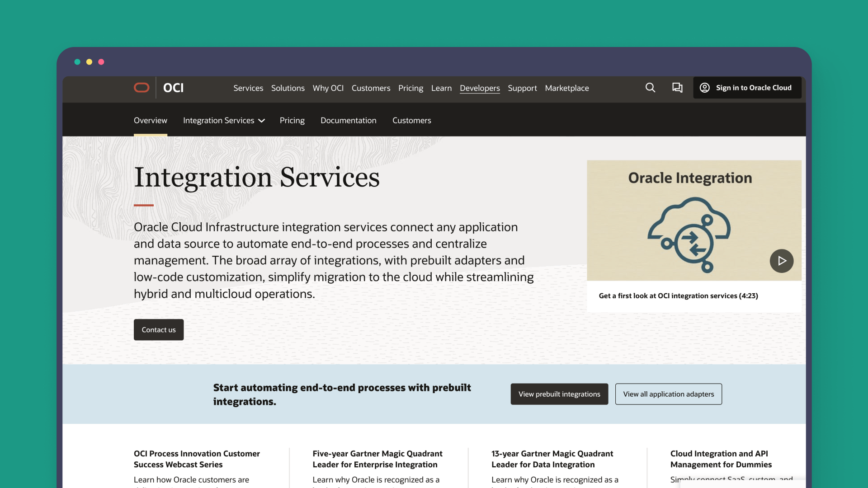
Task: Click the search icon in the top bar
Action: pyautogui.click(x=650, y=88)
